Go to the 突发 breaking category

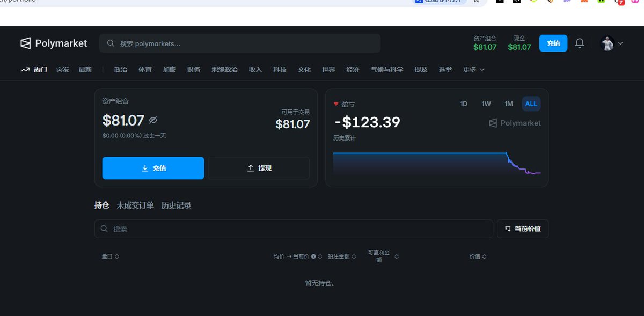point(63,70)
